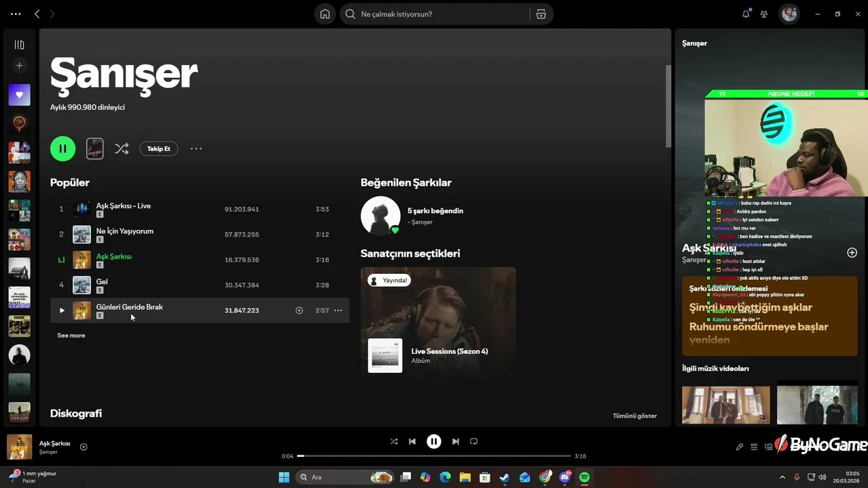The height and width of the screenshot is (488, 868).
Task: Skip to previous track
Action: (412, 441)
